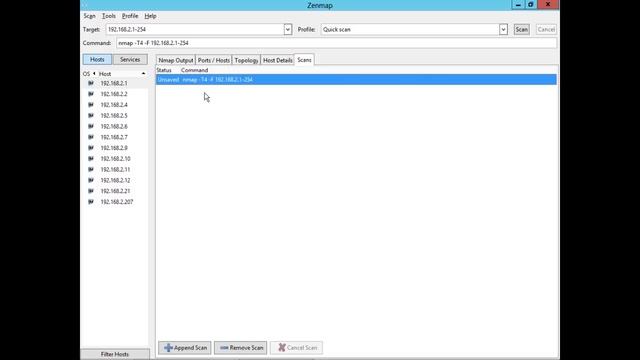Select host 192.168.2.5 in the list
The image size is (640, 360).
click(x=115, y=116)
